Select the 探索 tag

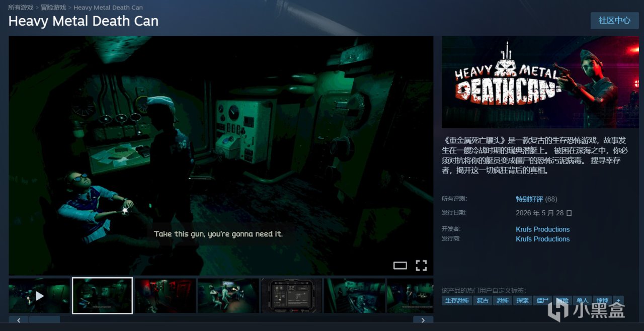523,300
